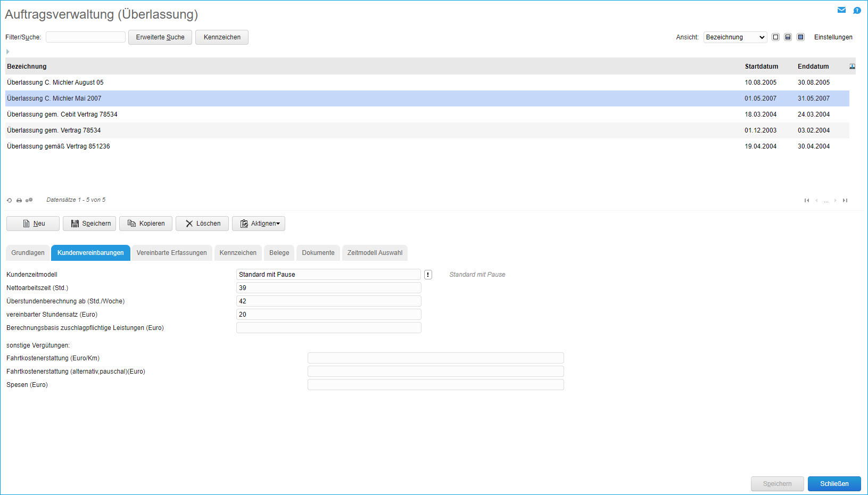Print the record list via printer icon
This screenshot has height=495, width=868.
(19, 200)
